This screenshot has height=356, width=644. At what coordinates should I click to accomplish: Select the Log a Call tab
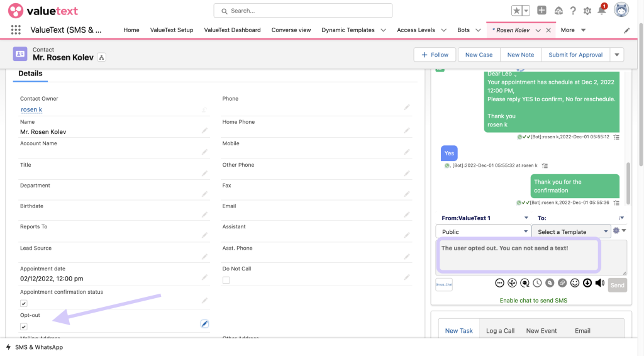pos(500,331)
